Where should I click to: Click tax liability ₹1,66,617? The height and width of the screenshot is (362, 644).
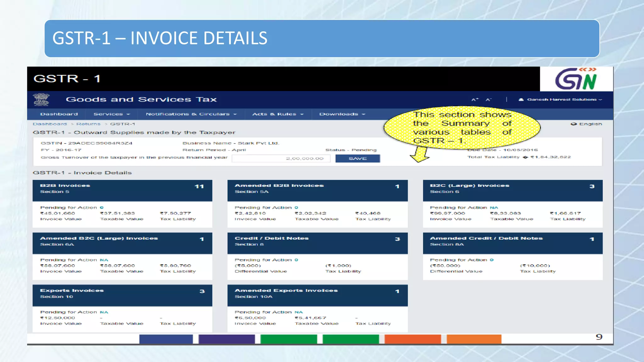pyautogui.click(x=565, y=213)
